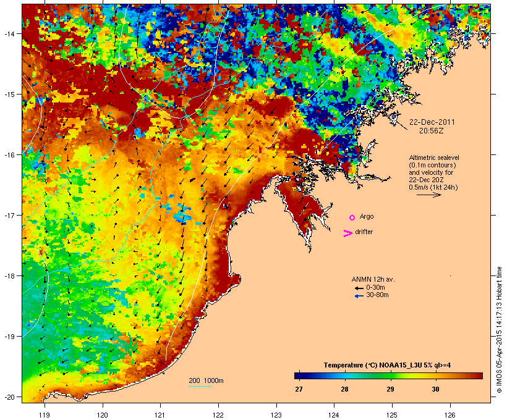The image size is (507, 420).
Task: Click the colorbar tick label '28'
Action: pos(344,389)
